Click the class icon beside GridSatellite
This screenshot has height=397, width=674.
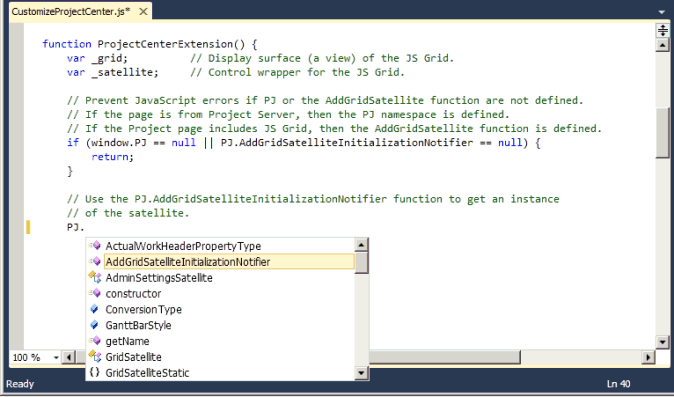tap(95, 357)
